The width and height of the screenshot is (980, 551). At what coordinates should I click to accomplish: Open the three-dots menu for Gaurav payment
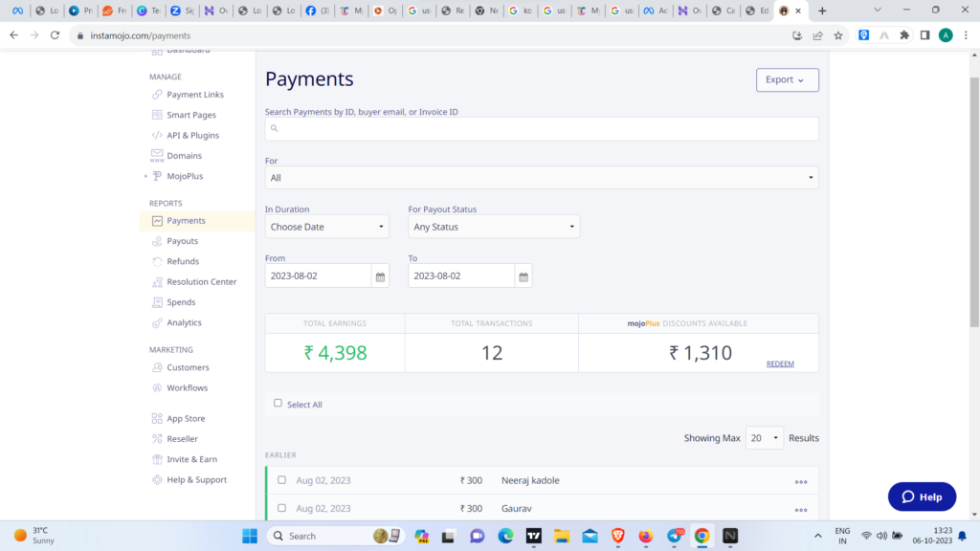click(800, 509)
